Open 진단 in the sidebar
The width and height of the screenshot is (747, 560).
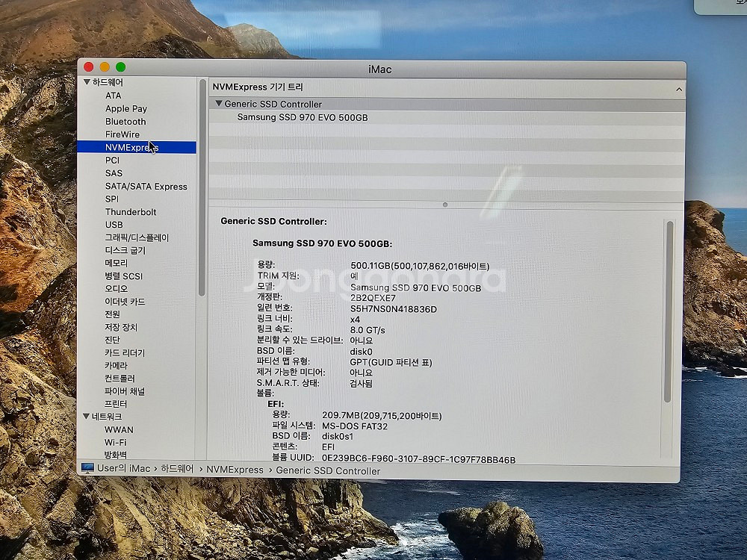pyautogui.click(x=113, y=340)
